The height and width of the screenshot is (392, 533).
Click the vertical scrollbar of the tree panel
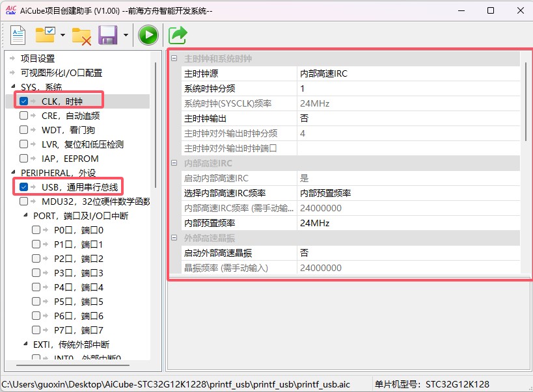click(x=156, y=125)
